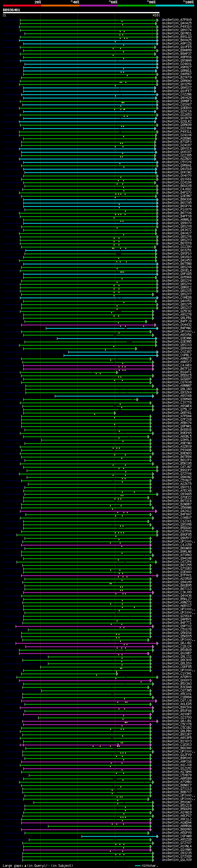
Task: Click the query end position 418
Action: coord(155,15)
